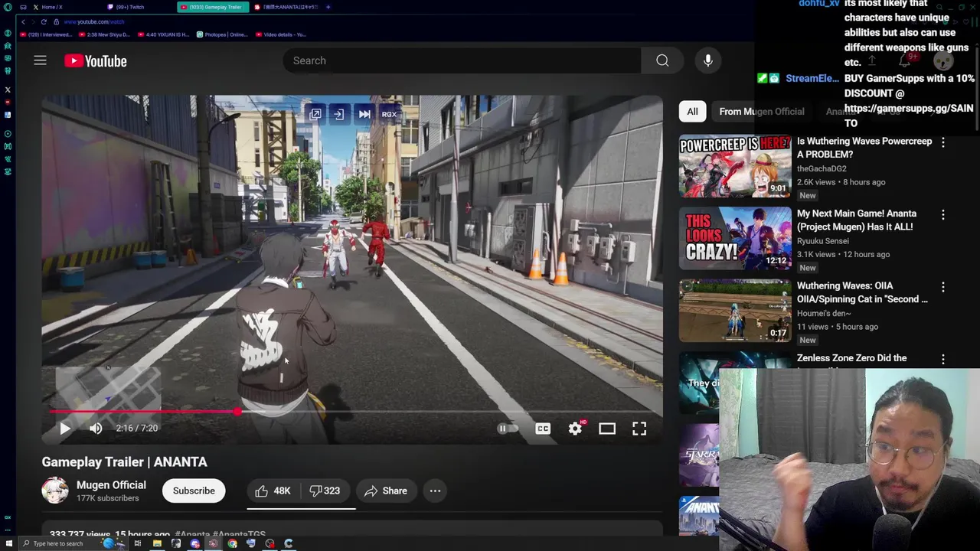The height and width of the screenshot is (551, 980).
Task: Select the All filter chip
Action: (692, 111)
